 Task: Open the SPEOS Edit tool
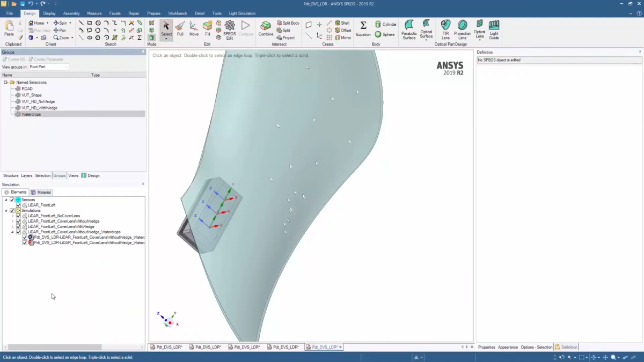click(230, 30)
